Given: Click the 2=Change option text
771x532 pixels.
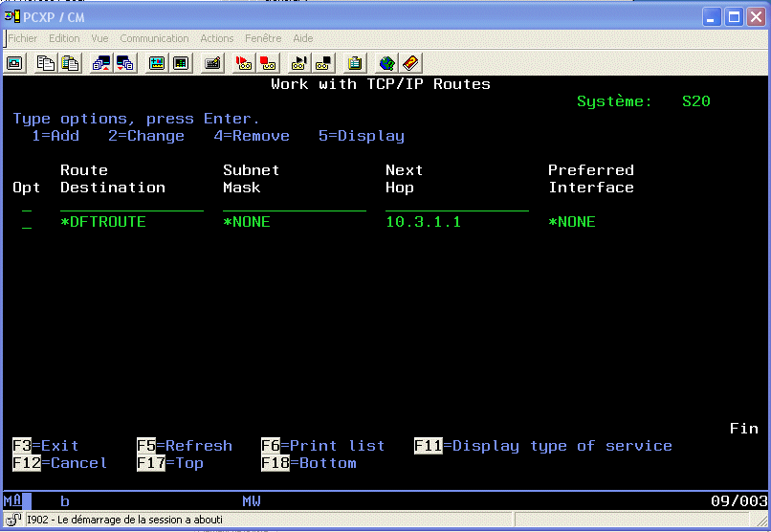Looking at the screenshot, I should (146, 136).
